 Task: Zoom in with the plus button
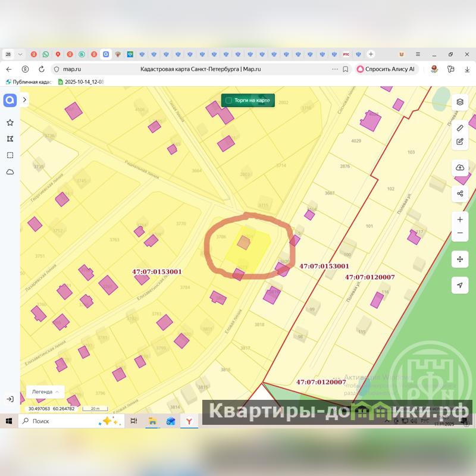coord(459,220)
